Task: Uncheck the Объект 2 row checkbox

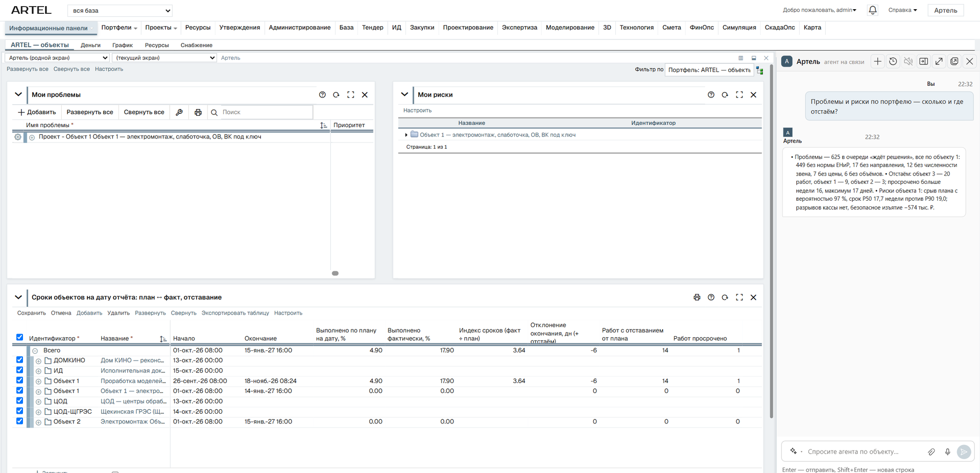Action: tap(19, 421)
